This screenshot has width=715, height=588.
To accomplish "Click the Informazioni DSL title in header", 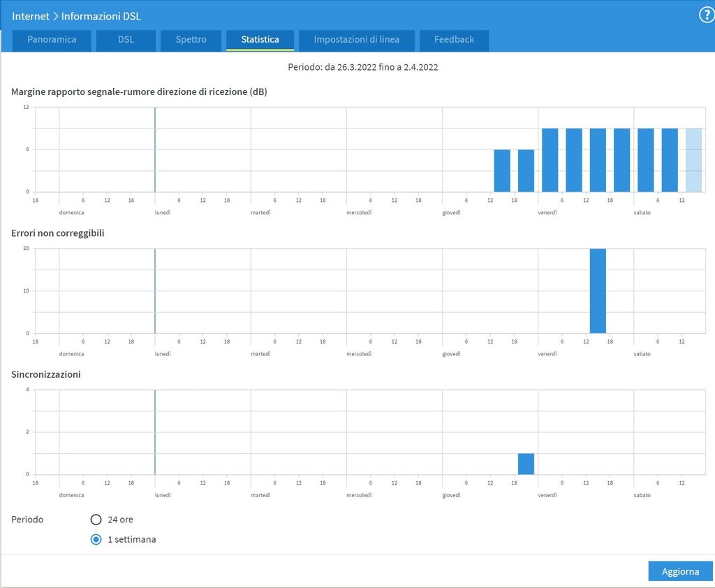I will pyautogui.click(x=101, y=15).
